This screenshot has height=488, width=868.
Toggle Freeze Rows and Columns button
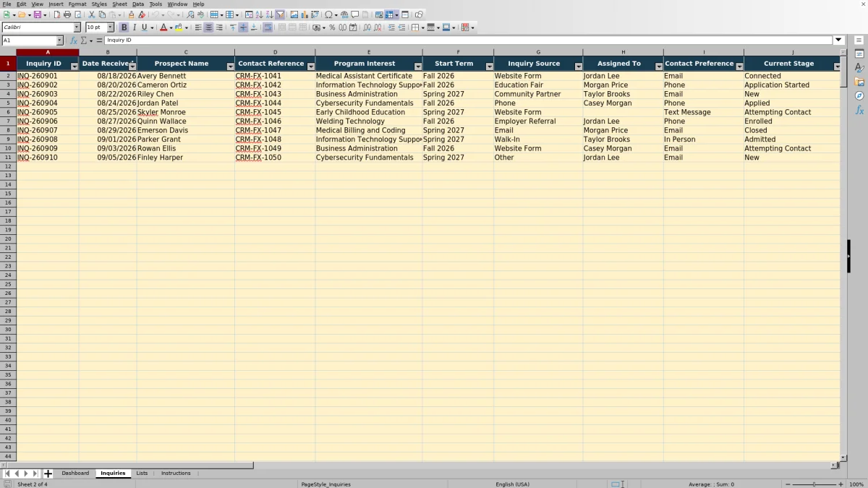pyautogui.click(x=388, y=14)
